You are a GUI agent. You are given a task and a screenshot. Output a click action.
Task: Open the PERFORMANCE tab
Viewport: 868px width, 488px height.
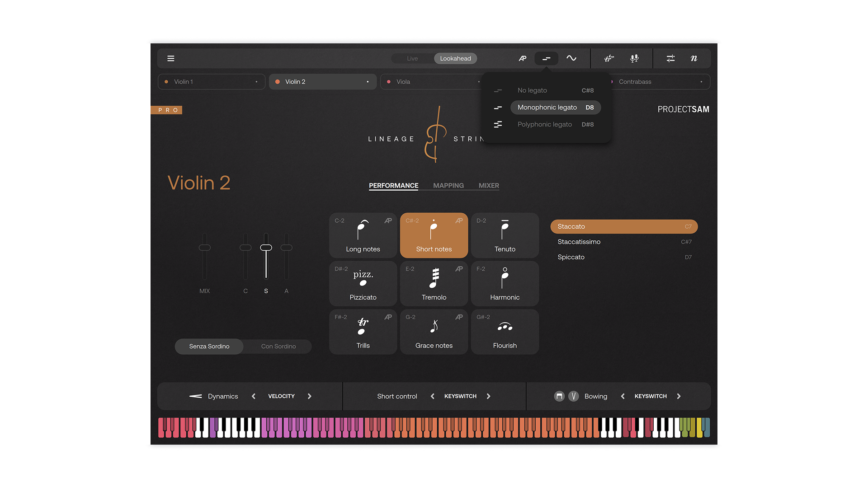pos(393,186)
